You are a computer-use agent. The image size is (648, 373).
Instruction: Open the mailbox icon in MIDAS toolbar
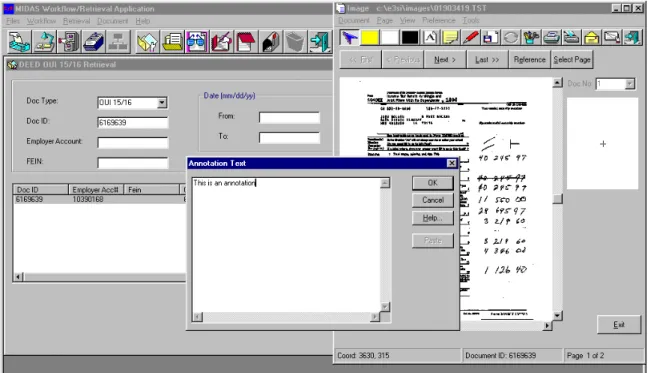pyautogui.click(x=271, y=42)
